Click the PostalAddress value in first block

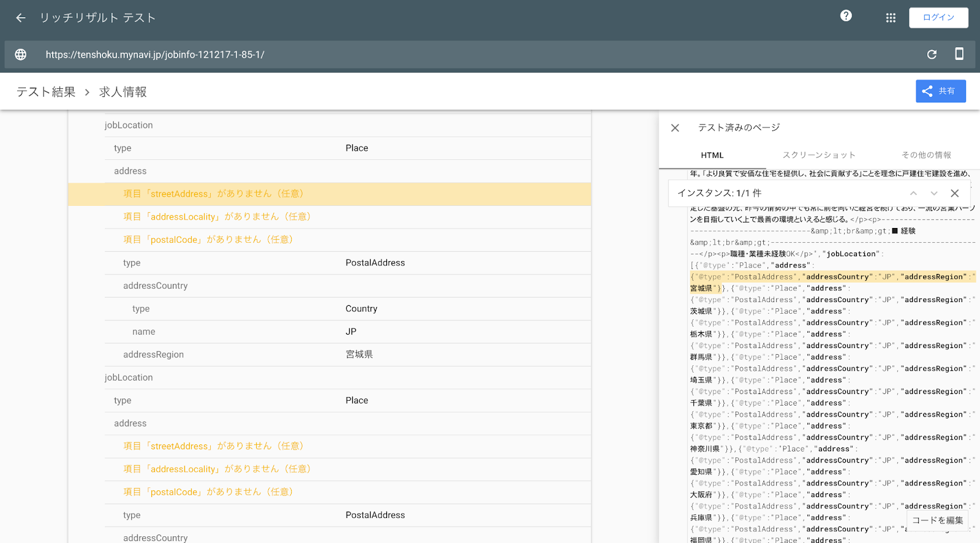coord(375,263)
